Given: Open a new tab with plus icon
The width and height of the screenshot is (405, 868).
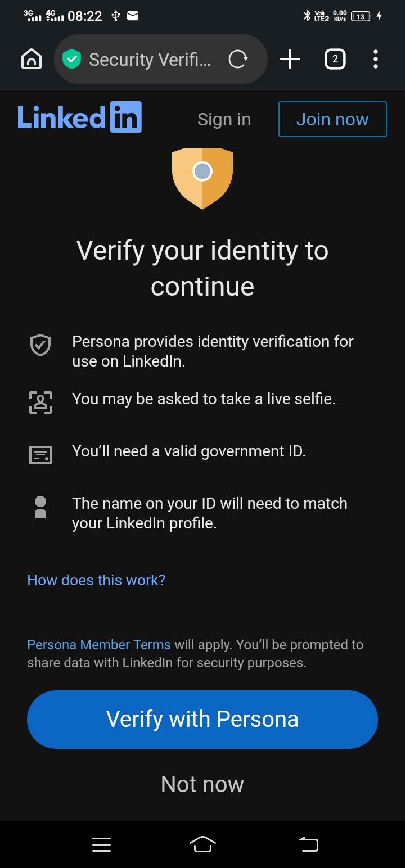Looking at the screenshot, I should [x=290, y=59].
